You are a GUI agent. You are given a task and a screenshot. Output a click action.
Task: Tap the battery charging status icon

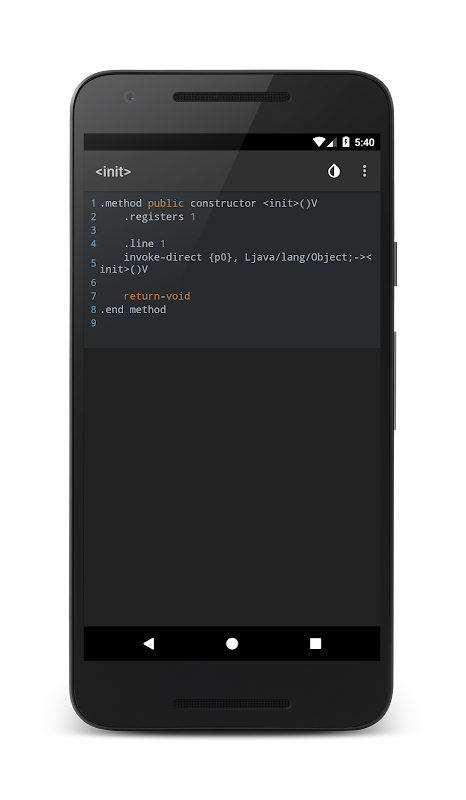click(x=346, y=142)
